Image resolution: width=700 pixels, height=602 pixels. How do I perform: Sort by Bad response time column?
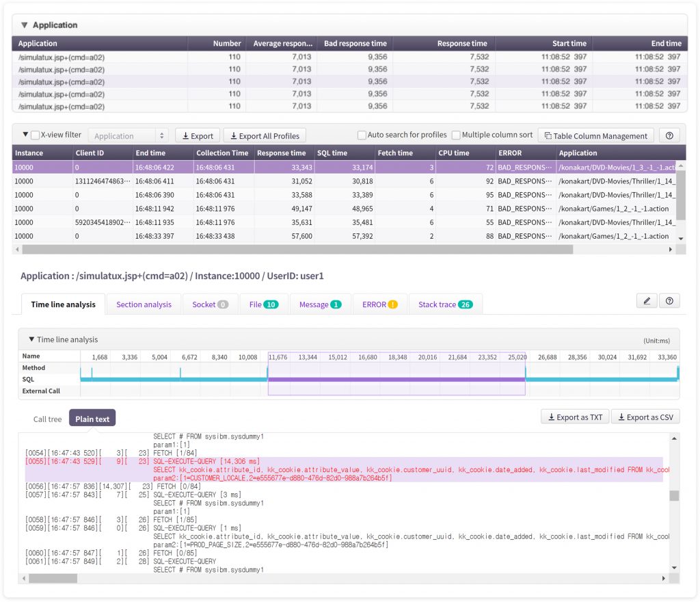pos(355,43)
